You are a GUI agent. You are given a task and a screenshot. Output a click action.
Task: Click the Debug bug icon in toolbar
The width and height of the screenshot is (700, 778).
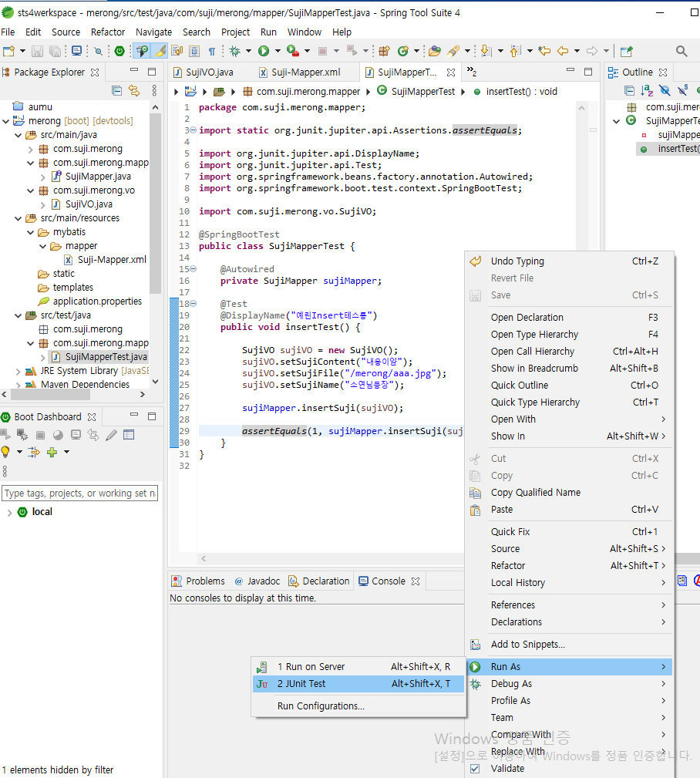[234, 51]
